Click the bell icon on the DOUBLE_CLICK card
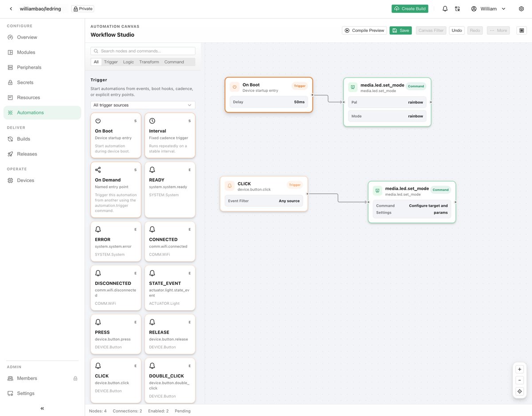This screenshot has height=416, width=532. coord(152,366)
